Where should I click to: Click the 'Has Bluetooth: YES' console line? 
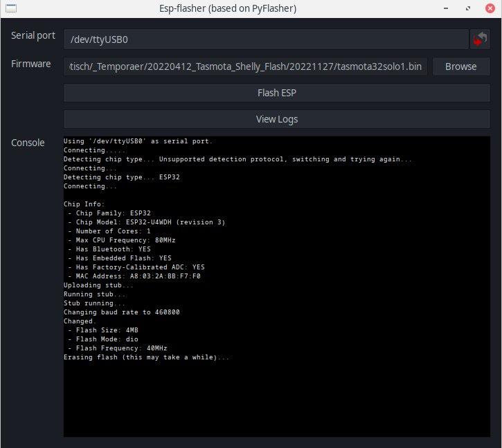coord(109,249)
